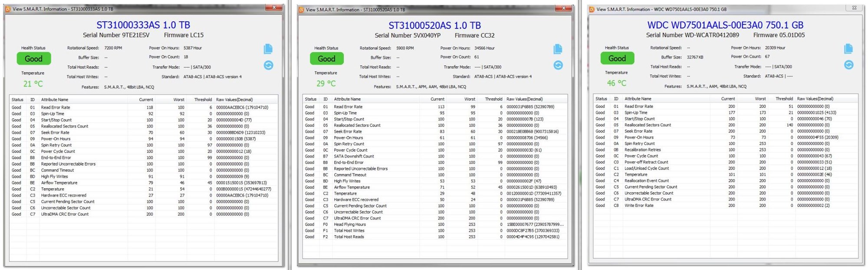The width and height of the screenshot is (868, 270).
Task: Select the Recalibration Retries row
Action: [726, 150]
